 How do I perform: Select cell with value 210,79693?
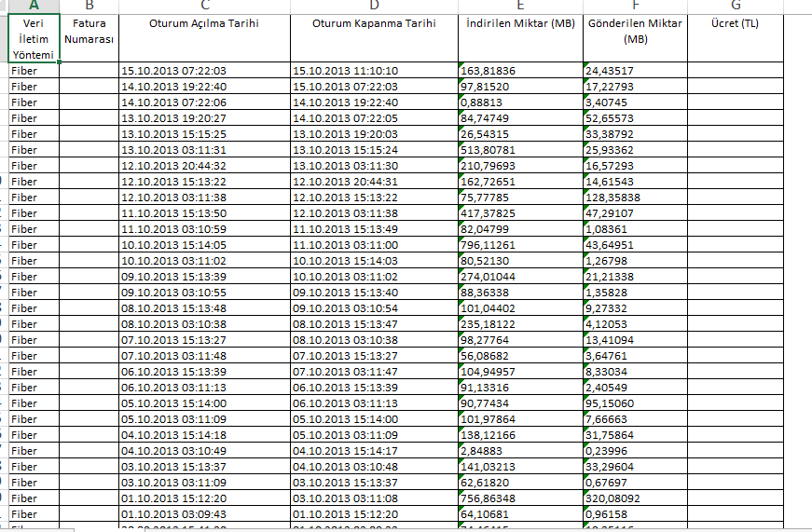[x=520, y=166]
